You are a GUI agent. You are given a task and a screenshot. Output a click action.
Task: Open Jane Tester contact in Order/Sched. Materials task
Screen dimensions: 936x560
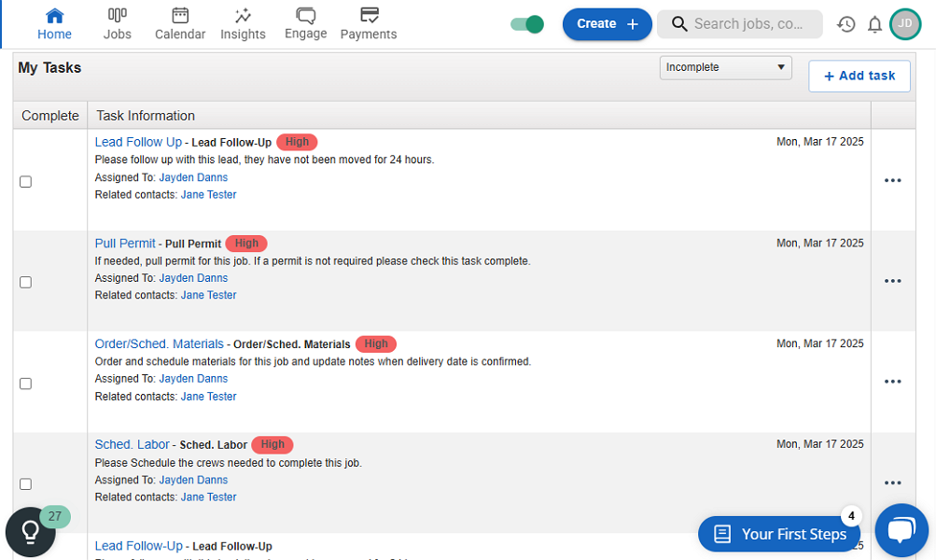coord(208,397)
